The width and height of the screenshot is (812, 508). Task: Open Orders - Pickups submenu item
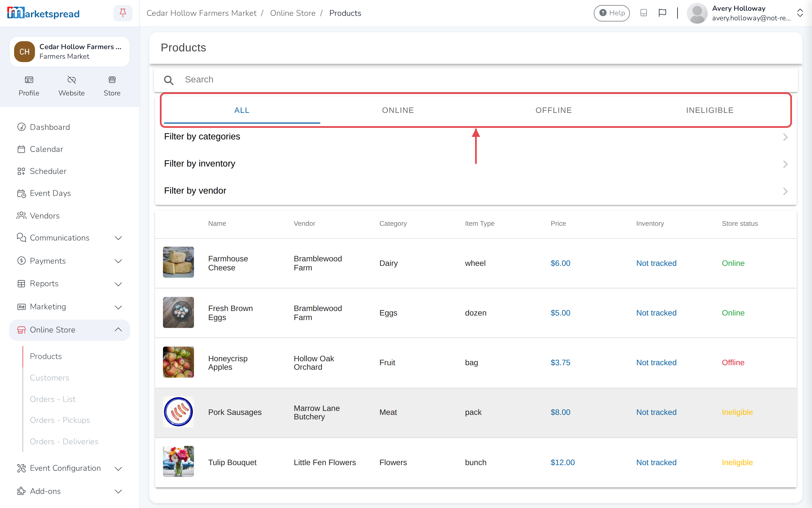[x=60, y=420]
